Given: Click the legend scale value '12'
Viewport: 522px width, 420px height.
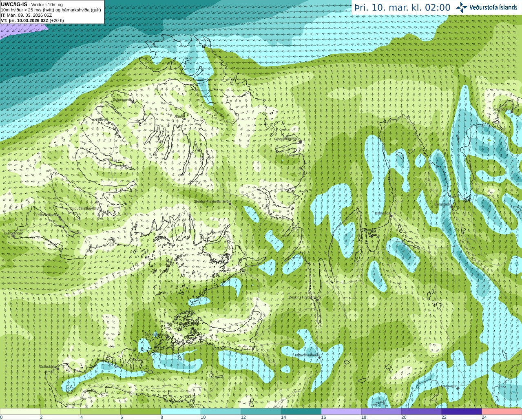Looking at the screenshot, I should coord(243,417).
